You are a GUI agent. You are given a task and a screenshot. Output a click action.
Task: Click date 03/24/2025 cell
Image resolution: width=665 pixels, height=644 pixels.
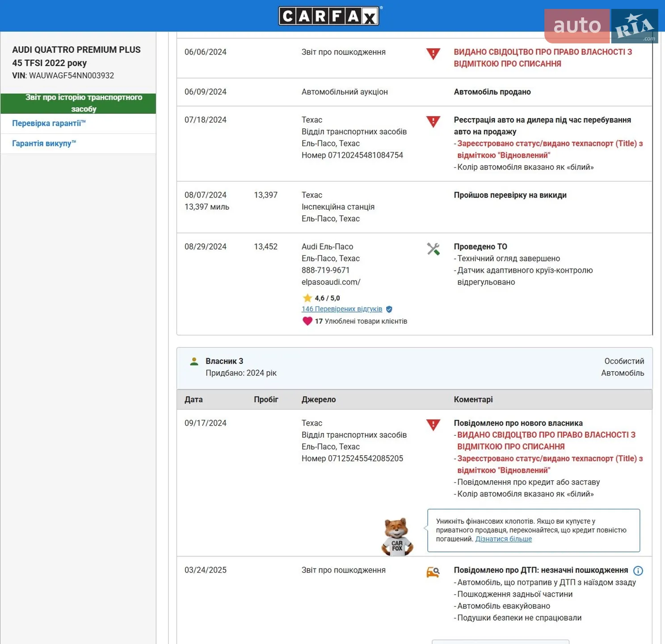(206, 570)
